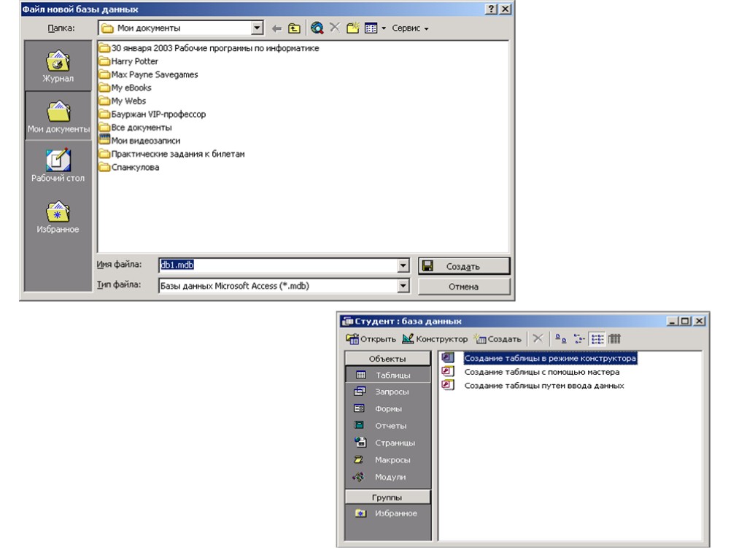The image size is (747, 560).
Task: Select Мои видеозаписи folder
Action: tap(139, 141)
